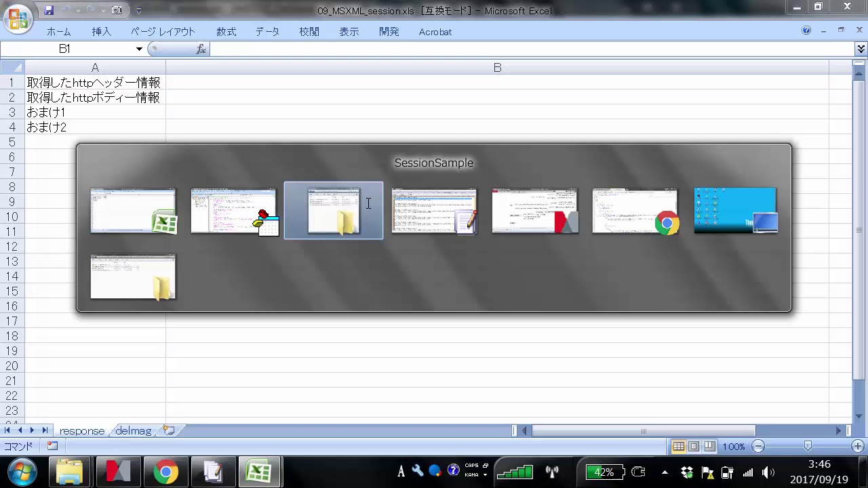
Task: Open the Name Box dropdown
Action: 139,49
